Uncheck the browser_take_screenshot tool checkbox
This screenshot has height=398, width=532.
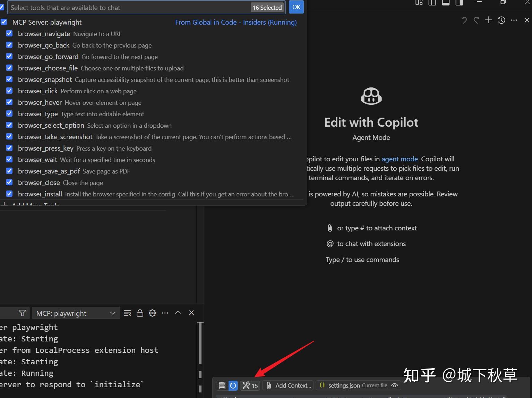(x=9, y=136)
